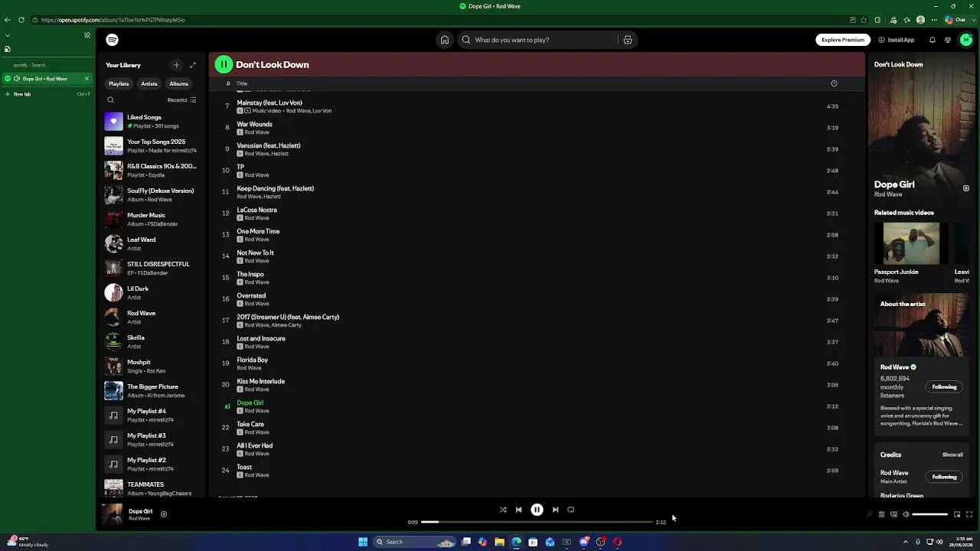
Task: Click Following button in Credits section
Action: click(x=944, y=477)
